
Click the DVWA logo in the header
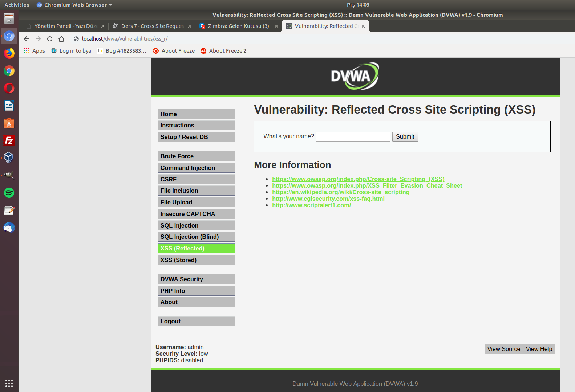(x=355, y=76)
